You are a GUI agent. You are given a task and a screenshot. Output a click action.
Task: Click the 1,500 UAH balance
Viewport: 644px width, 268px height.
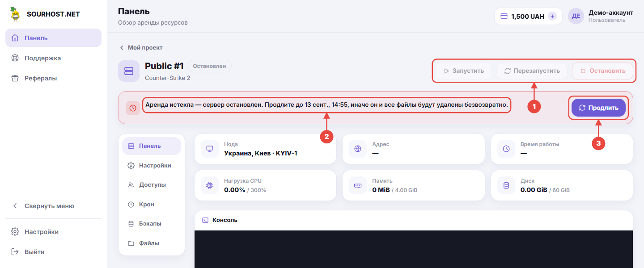[528, 16]
